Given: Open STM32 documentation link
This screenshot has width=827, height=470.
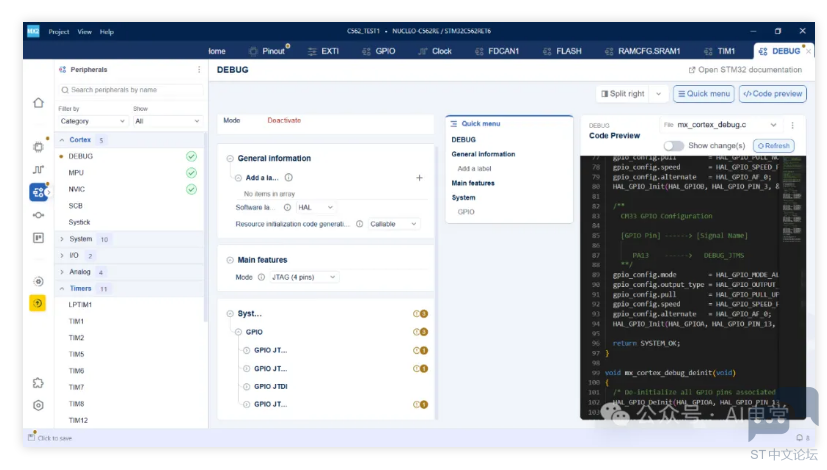Looking at the screenshot, I should (745, 70).
